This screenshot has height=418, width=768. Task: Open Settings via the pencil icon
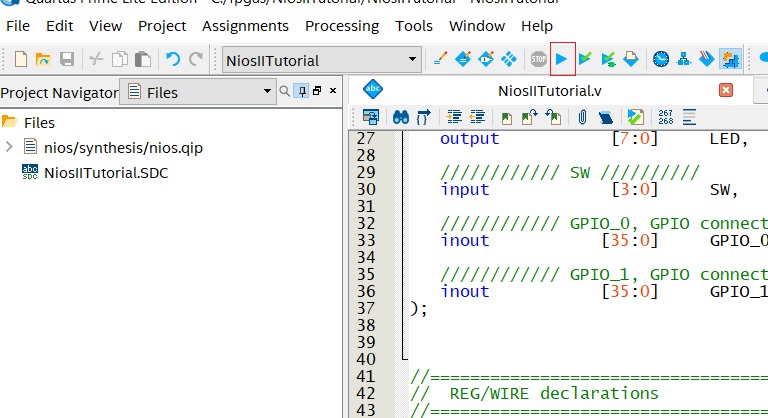(440, 59)
